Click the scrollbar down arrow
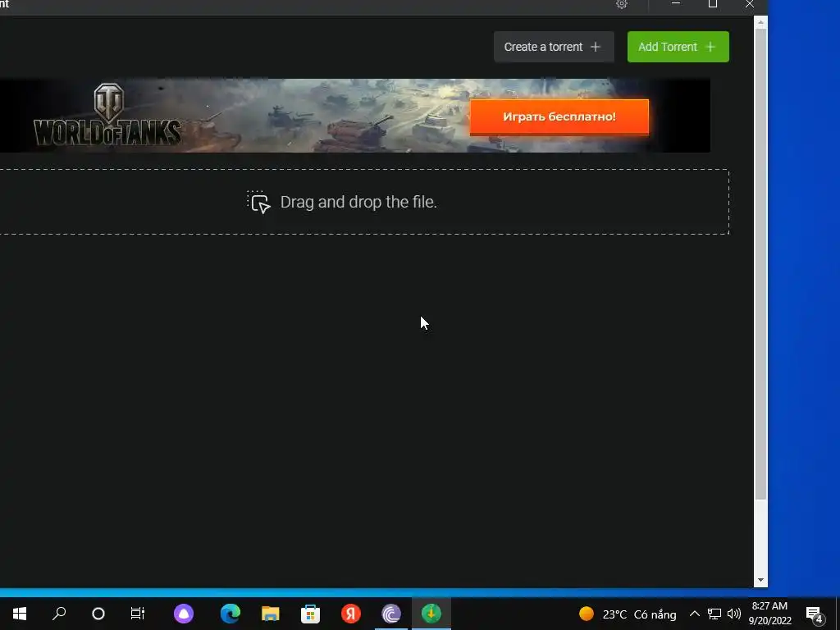 coord(760,580)
